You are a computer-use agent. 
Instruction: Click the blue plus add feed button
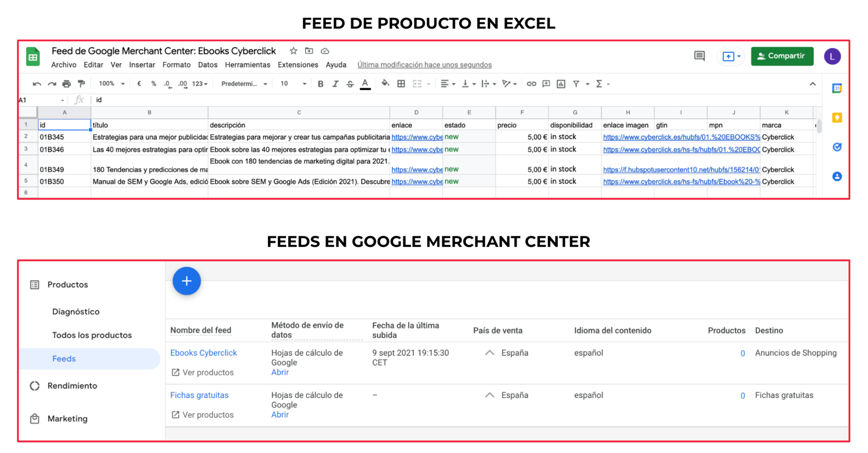(x=187, y=281)
